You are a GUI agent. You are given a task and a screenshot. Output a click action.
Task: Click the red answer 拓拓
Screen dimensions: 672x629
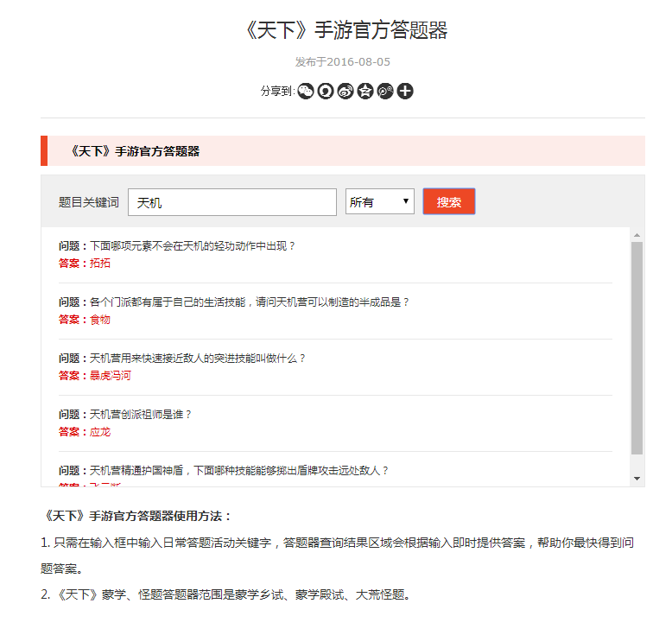click(x=100, y=263)
